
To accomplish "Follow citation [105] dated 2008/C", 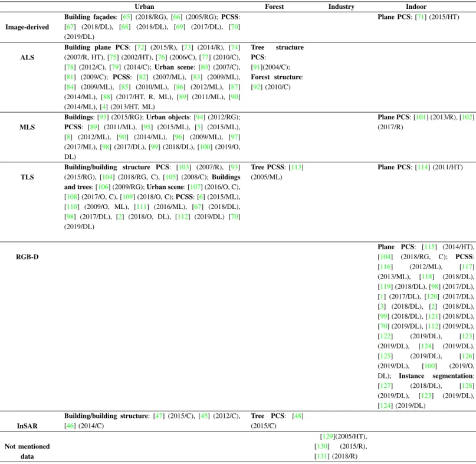I will coord(170,177).
